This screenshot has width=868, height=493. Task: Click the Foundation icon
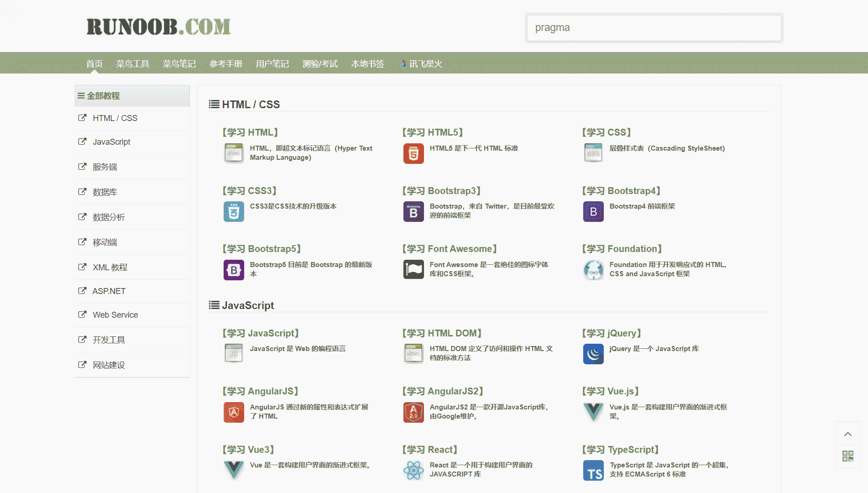pos(593,270)
